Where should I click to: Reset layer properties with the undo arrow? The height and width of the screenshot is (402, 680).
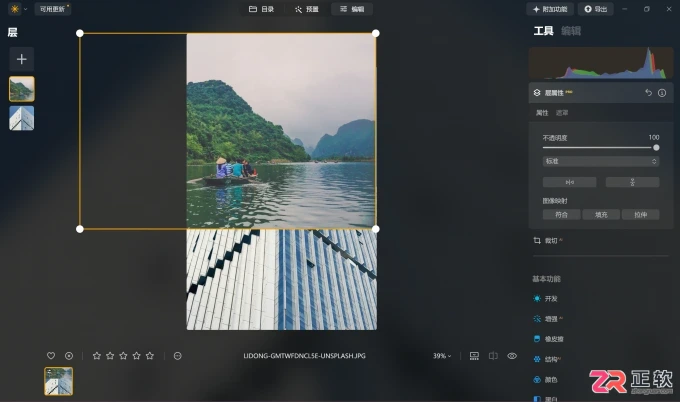click(x=648, y=92)
